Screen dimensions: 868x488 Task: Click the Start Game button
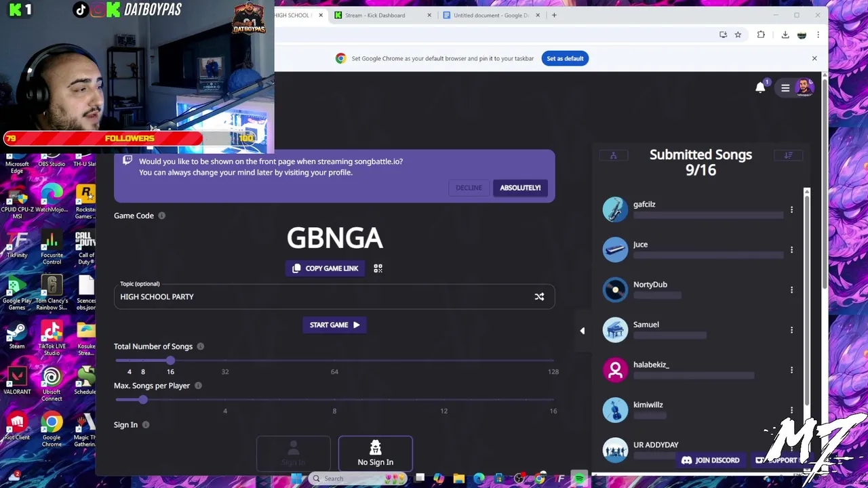point(334,325)
